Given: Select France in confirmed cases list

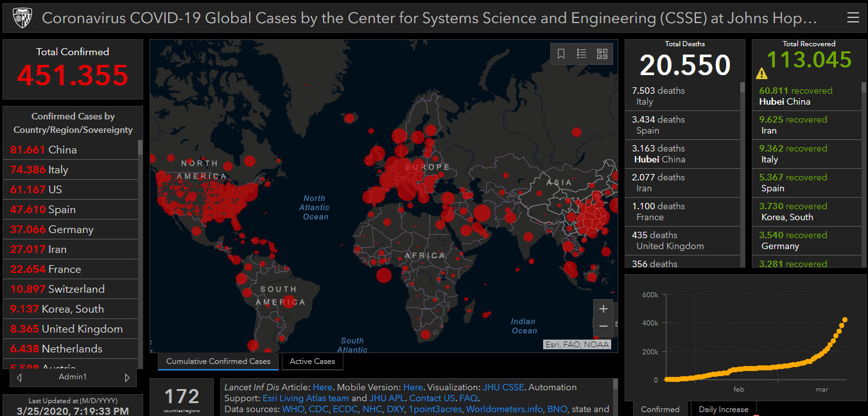Looking at the screenshot, I should coord(71,269).
